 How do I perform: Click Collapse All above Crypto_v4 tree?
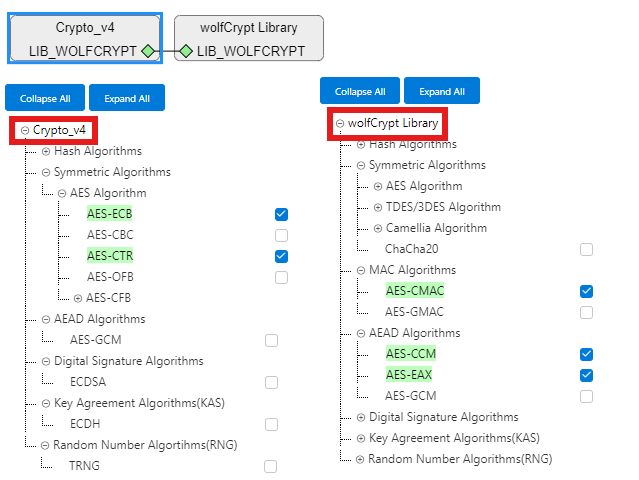pyautogui.click(x=45, y=98)
